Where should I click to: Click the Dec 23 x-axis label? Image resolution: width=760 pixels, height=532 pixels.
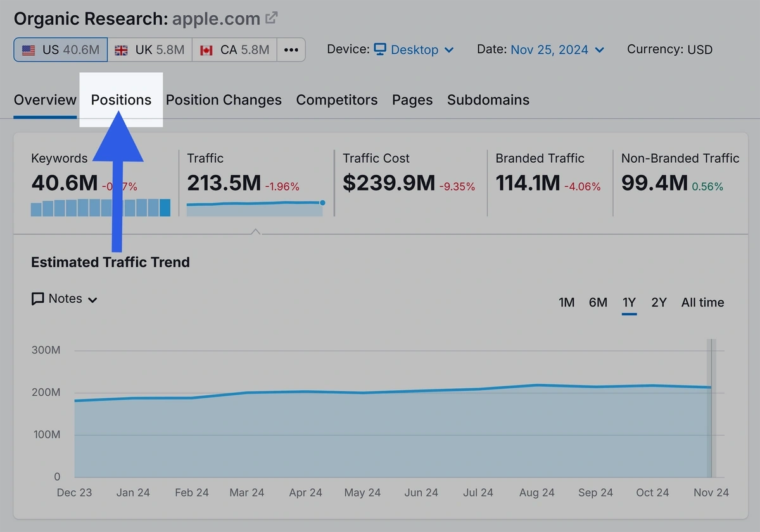(74, 493)
